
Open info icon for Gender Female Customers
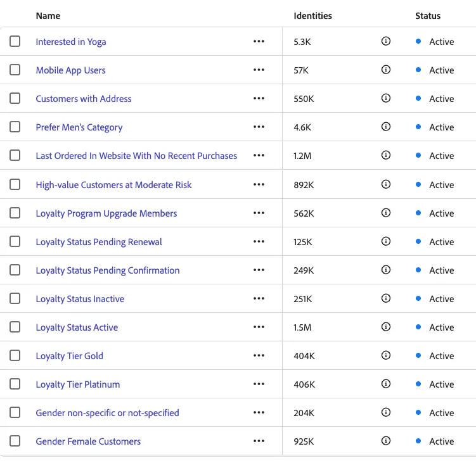tap(385, 441)
